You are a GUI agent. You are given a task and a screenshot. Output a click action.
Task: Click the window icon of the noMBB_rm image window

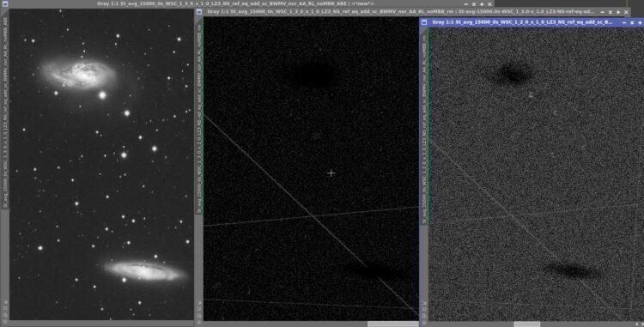click(x=199, y=12)
